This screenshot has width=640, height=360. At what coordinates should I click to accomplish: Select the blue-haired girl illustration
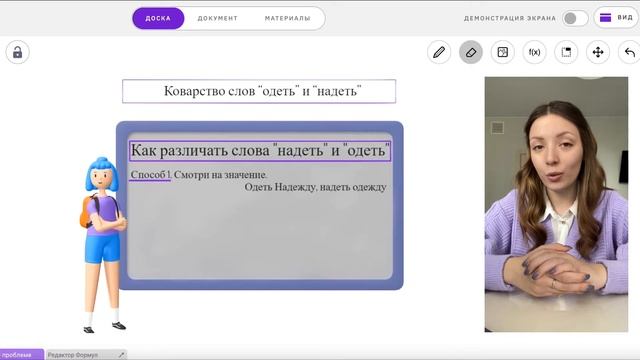103,245
